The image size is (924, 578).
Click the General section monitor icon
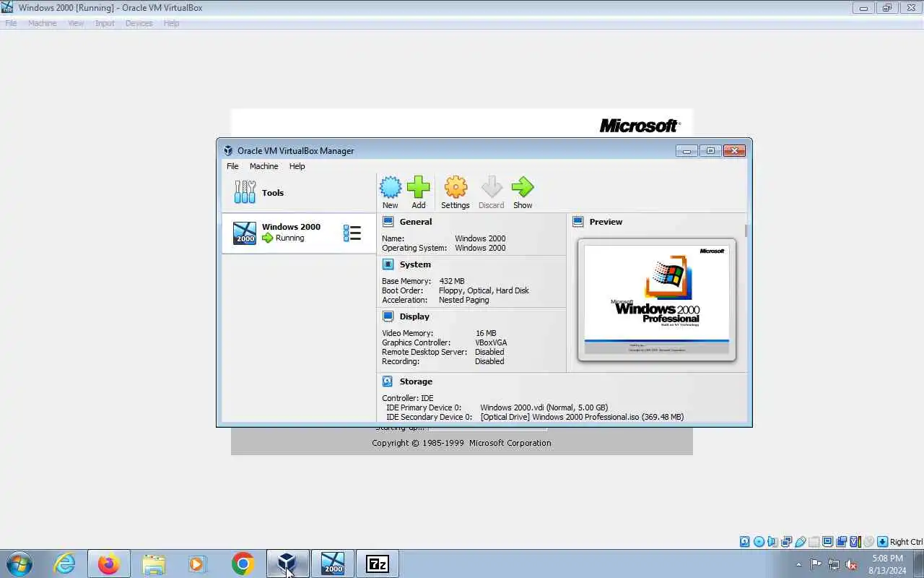[388, 222]
